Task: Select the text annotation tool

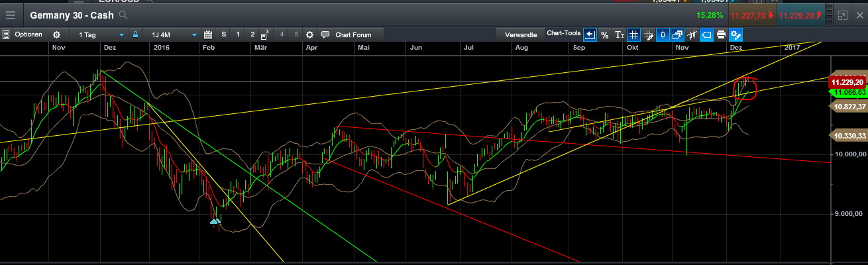Action: pyautogui.click(x=619, y=34)
